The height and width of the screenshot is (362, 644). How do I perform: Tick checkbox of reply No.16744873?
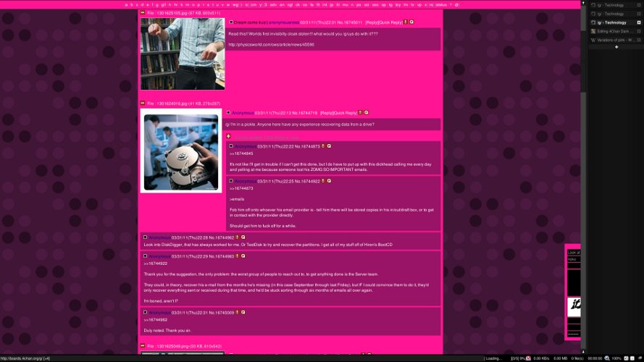pyautogui.click(x=231, y=146)
